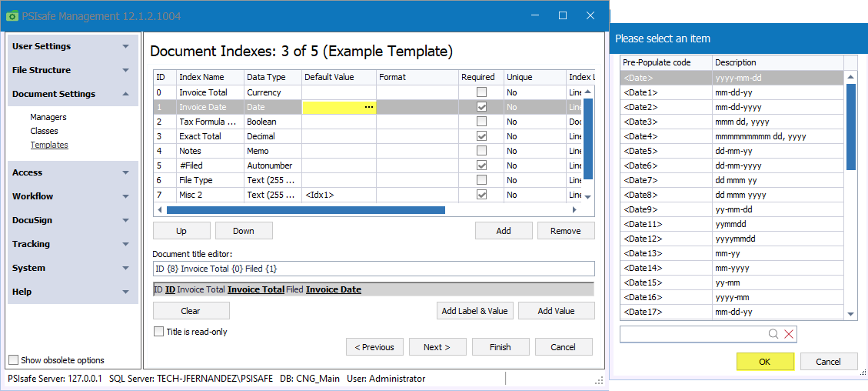Click the search magnifier icon in item dialog
The width and height of the screenshot is (868, 391).
coord(773,334)
